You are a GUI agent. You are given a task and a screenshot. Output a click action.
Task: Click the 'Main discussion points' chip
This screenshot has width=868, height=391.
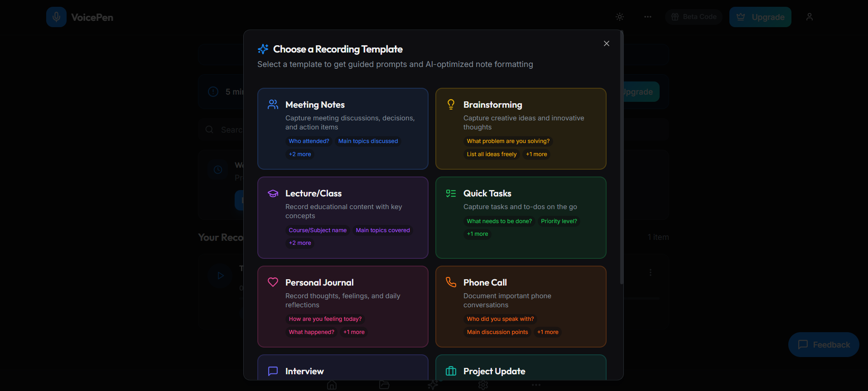497,332
